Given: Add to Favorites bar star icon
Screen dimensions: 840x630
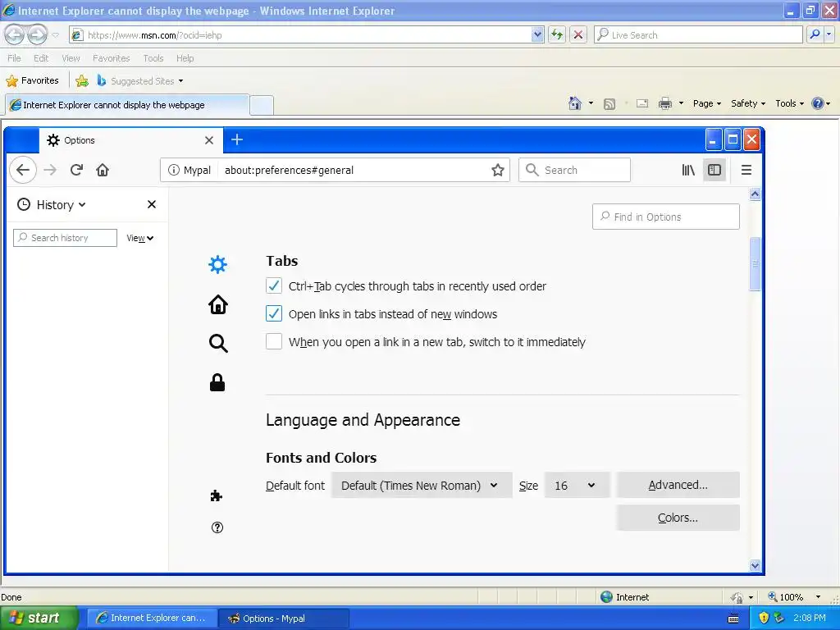Looking at the screenshot, I should pyautogui.click(x=82, y=81).
